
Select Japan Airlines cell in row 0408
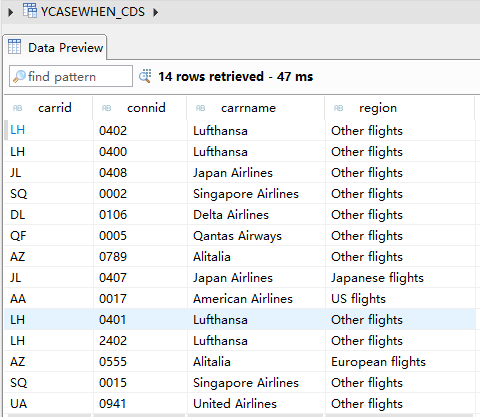[x=256, y=173]
